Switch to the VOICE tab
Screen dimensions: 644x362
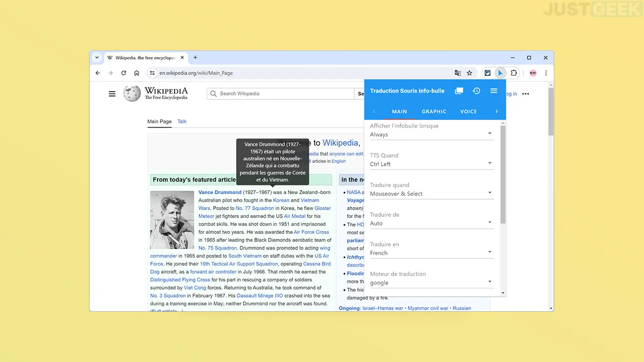tap(468, 112)
